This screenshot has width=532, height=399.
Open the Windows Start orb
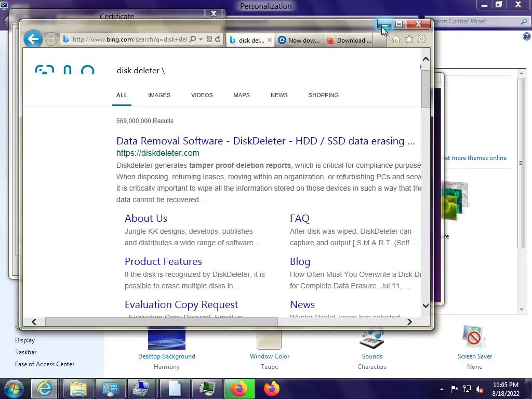[14, 389]
